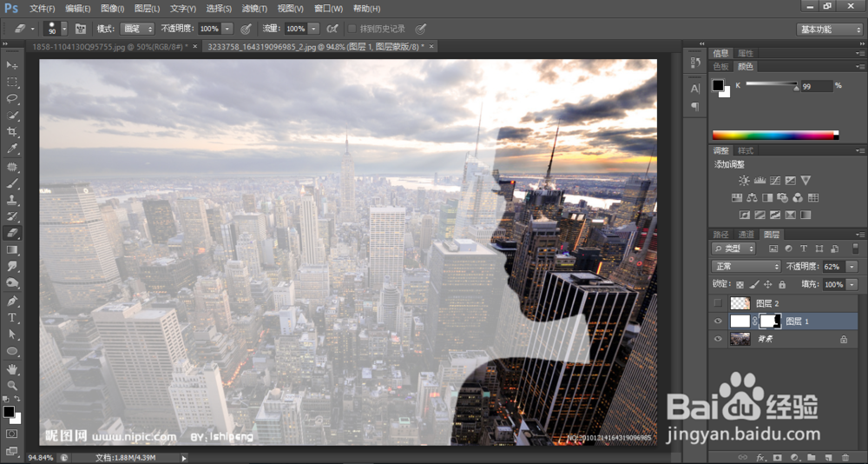Toggle lock position icon
This screenshot has width=868, height=464.
768,284
